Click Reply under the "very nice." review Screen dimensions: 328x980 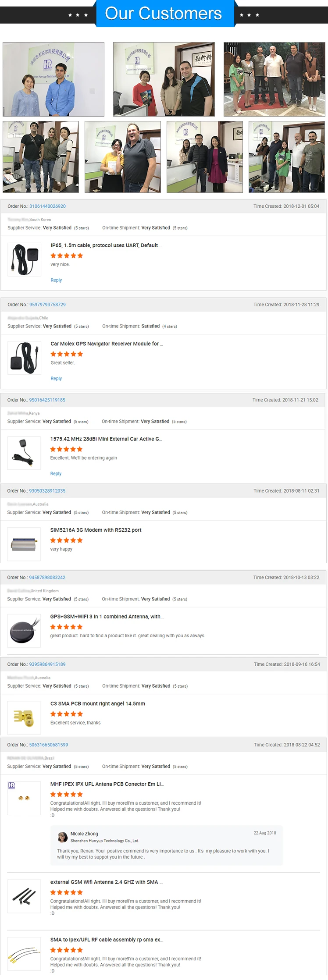click(56, 281)
